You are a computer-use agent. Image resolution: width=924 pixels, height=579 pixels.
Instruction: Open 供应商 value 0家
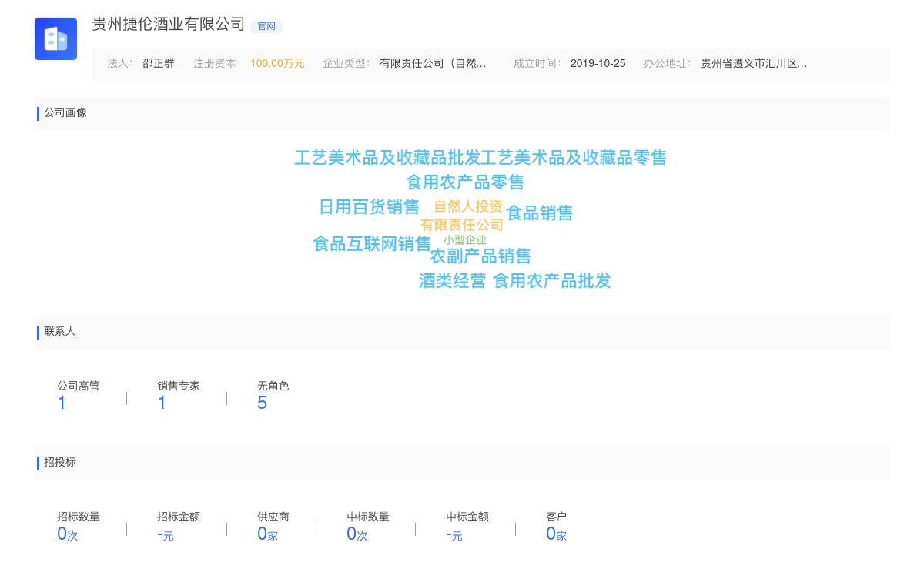click(x=267, y=534)
